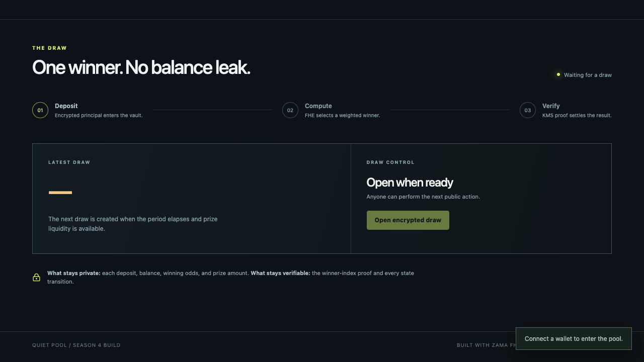
Task: Click the Open encrypted draw button
Action: [x=408, y=220]
